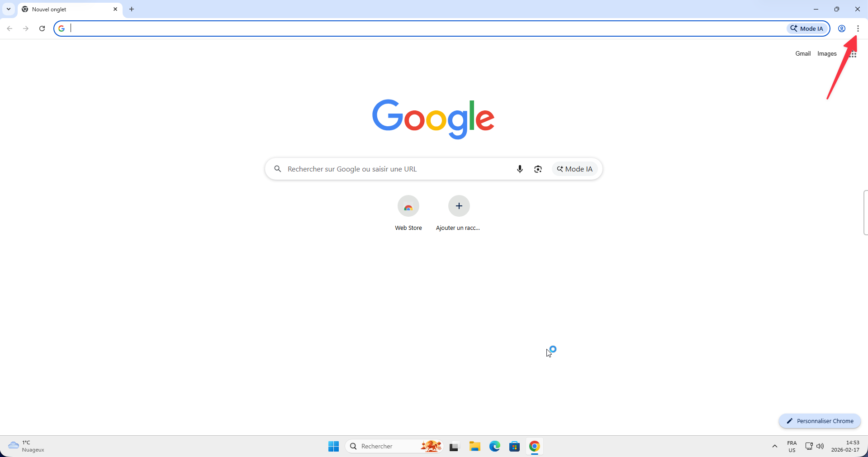Open Microsoft Store from taskbar

click(514, 446)
